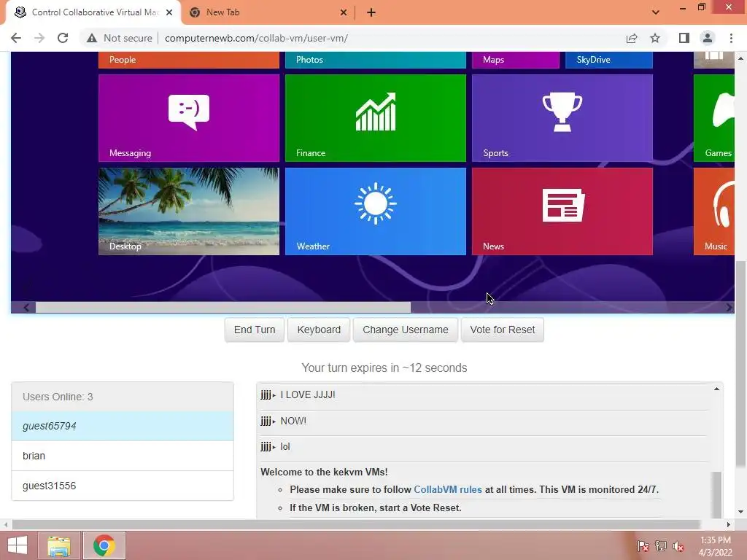Reload the current page
747x560 pixels.
tap(63, 38)
